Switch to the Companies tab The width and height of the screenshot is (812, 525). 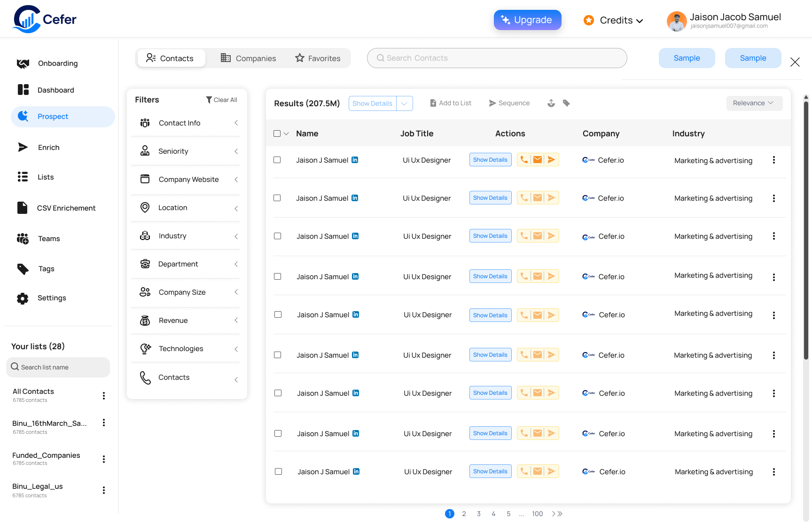tap(248, 58)
